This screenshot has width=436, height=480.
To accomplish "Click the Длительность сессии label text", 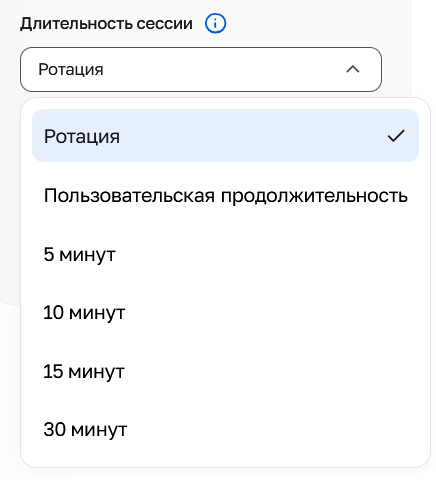I will coord(106,24).
